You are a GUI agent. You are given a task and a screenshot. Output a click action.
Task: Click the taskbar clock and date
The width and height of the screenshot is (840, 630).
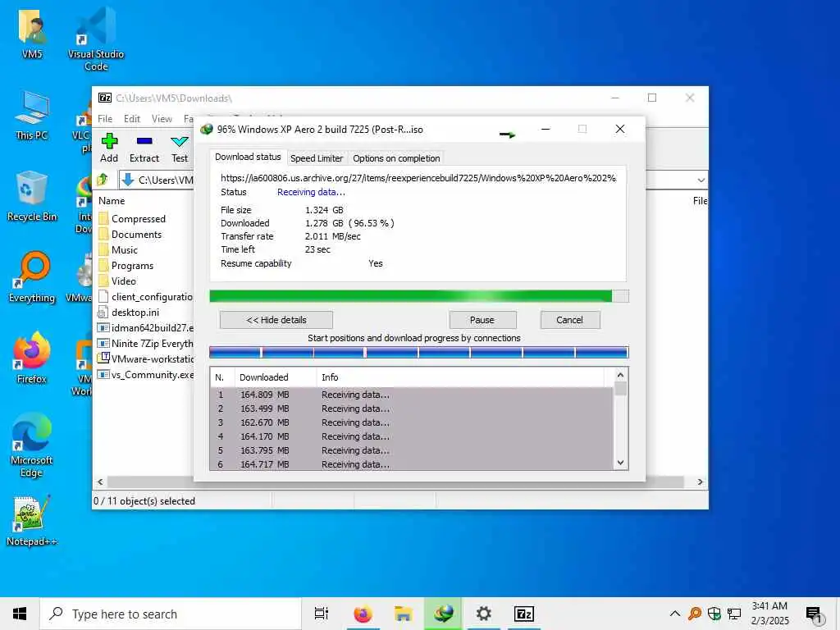769,614
